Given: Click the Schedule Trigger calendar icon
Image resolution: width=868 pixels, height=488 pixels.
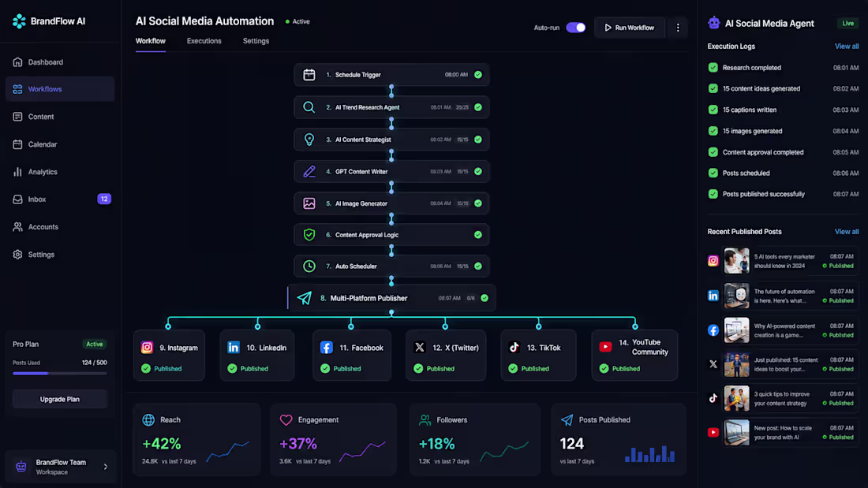Looking at the screenshot, I should [309, 75].
